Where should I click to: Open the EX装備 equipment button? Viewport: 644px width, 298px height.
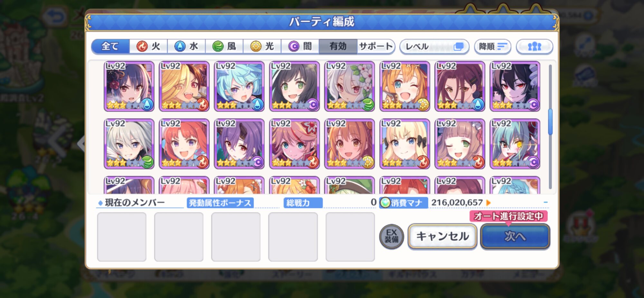391,237
